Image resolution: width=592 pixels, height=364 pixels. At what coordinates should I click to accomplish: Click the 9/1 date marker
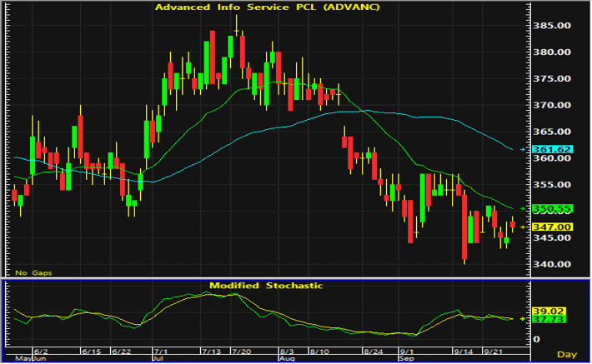[x=406, y=352]
